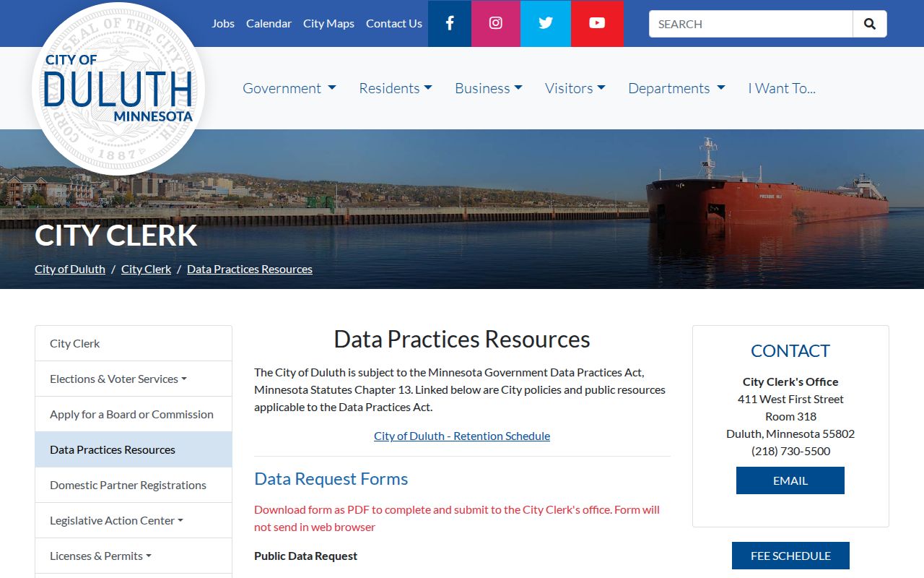
Task: Open the I Want To... menu
Action: point(782,88)
